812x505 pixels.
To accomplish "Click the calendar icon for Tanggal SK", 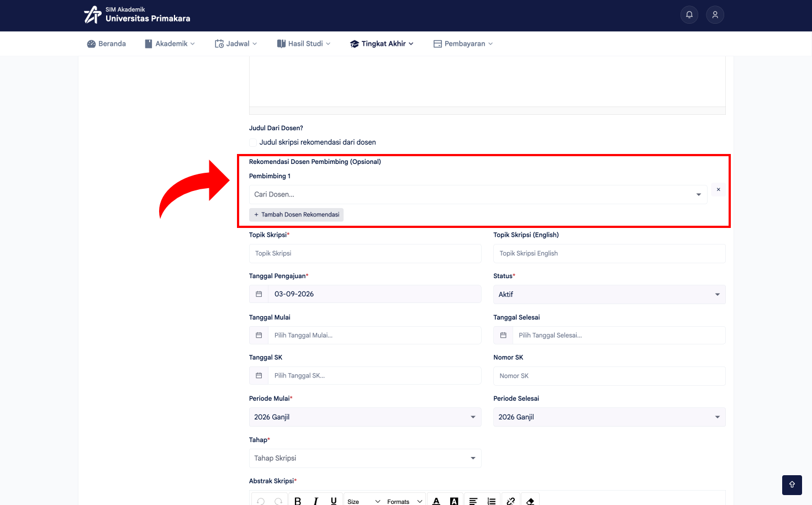I will 259,376.
